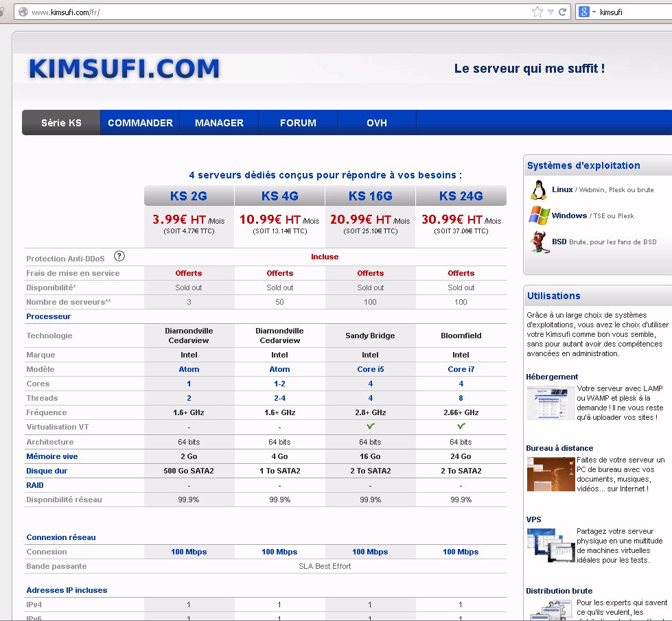
Task: Click the Core i5 model link
Action: click(370, 369)
